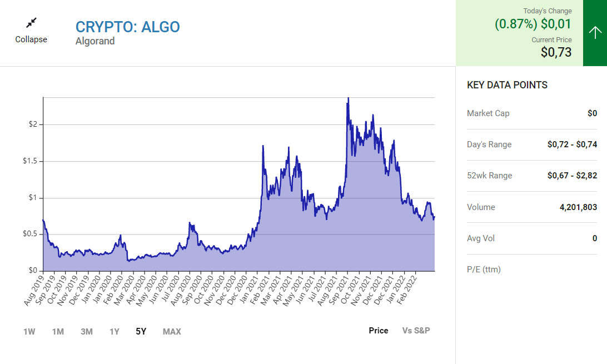This screenshot has width=607, height=364.
Task: Select the 1Y time range
Action: pos(114,332)
